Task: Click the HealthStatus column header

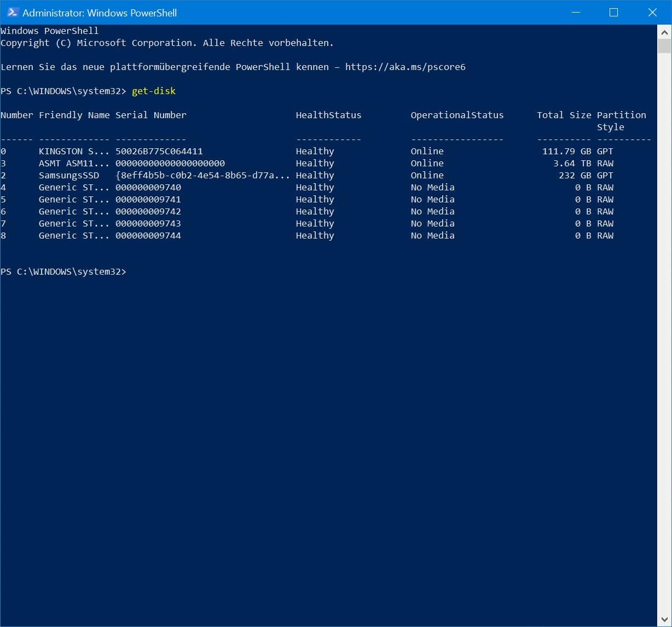Action: (x=329, y=115)
